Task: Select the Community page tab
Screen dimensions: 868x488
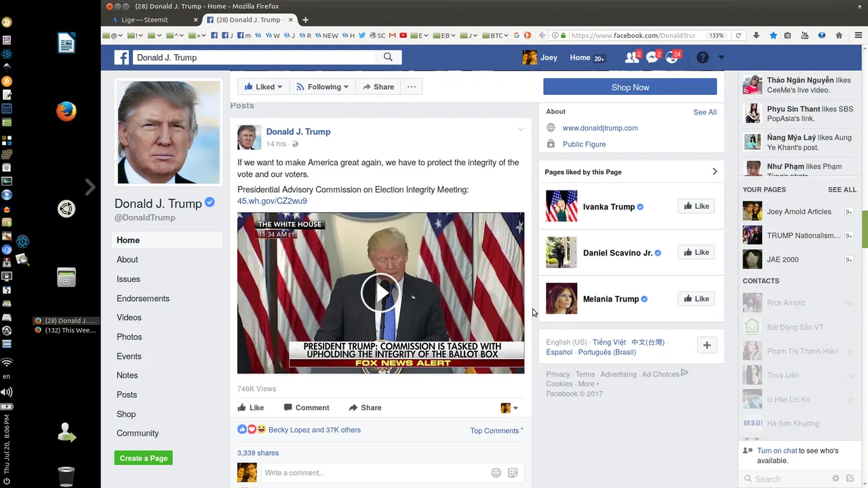Action: pyautogui.click(x=138, y=433)
